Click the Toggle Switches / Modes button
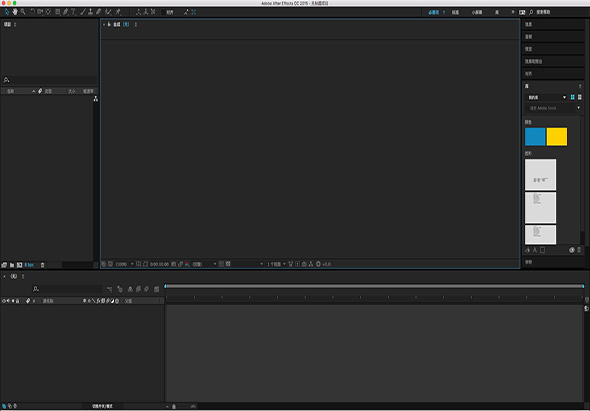 click(x=102, y=406)
